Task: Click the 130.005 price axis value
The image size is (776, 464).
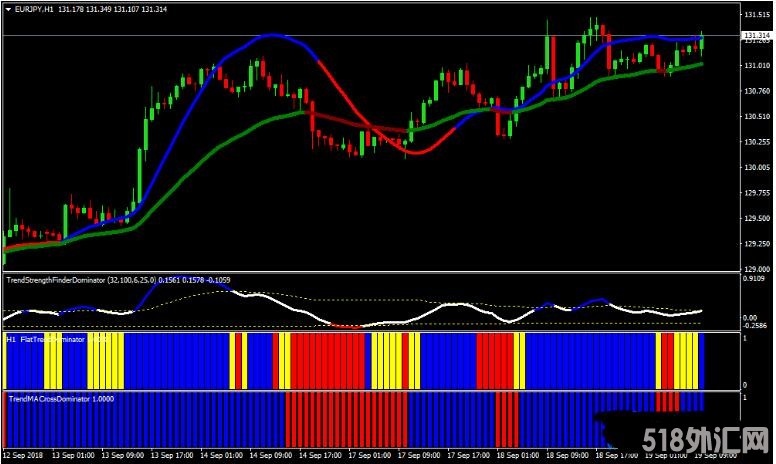Action: click(x=757, y=168)
